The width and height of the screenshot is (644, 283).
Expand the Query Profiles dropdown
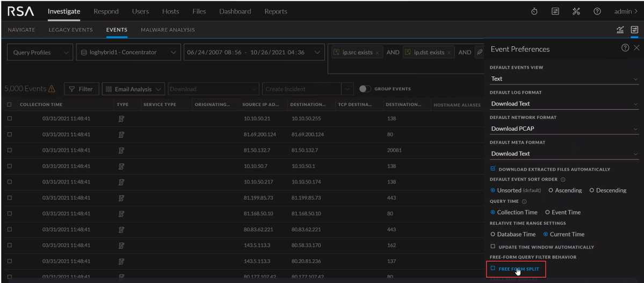39,52
